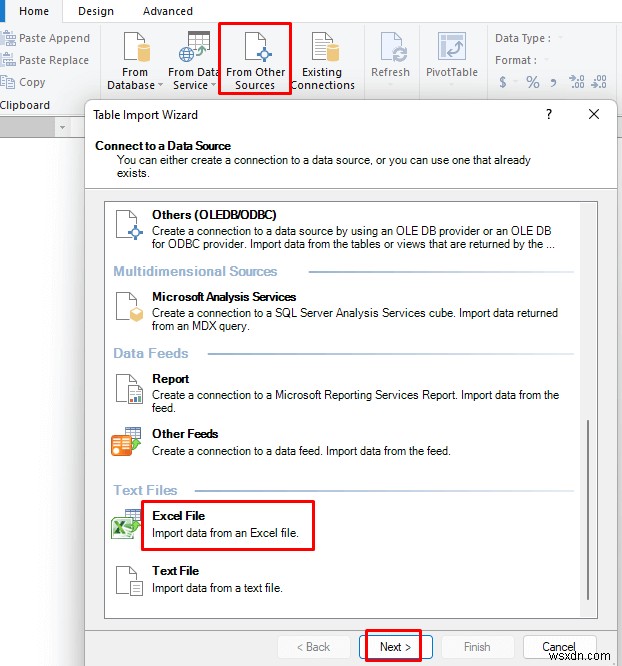
Task: Open the Format dropdown
Action: [546, 60]
